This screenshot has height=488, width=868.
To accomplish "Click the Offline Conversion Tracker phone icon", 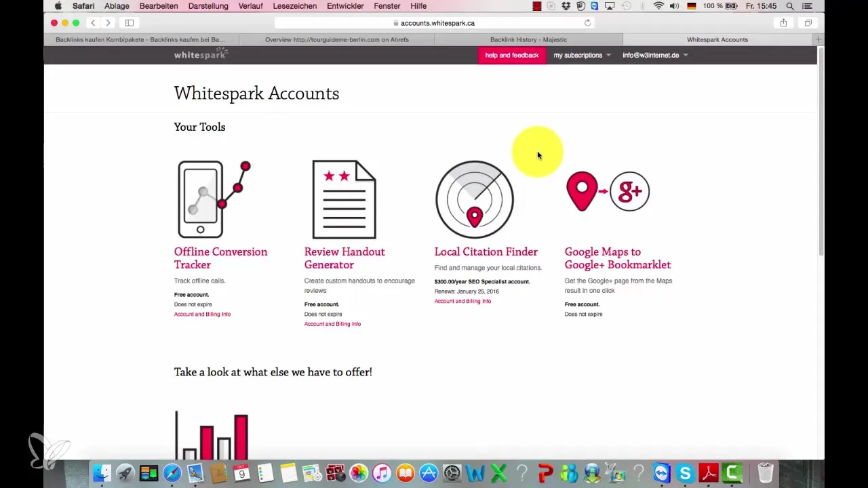I will click(x=214, y=199).
